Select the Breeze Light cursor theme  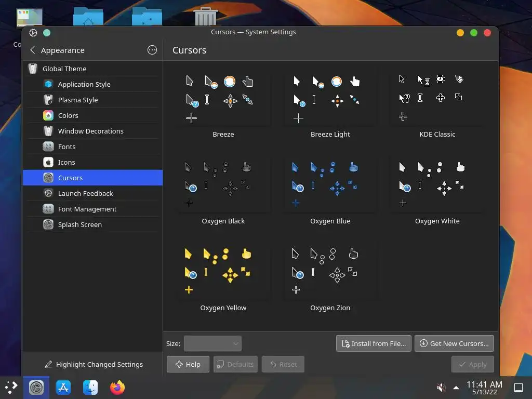330,105
